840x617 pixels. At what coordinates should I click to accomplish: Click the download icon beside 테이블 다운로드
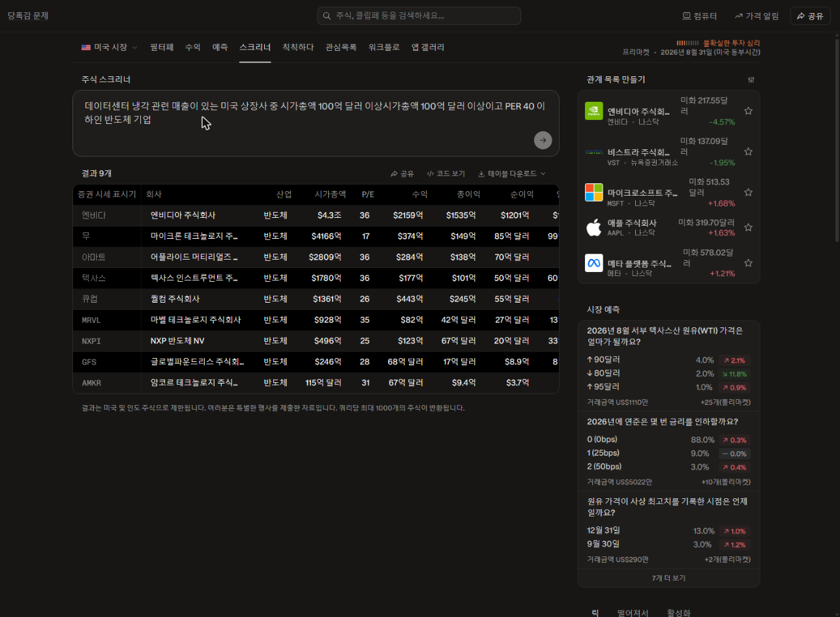(x=481, y=174)
